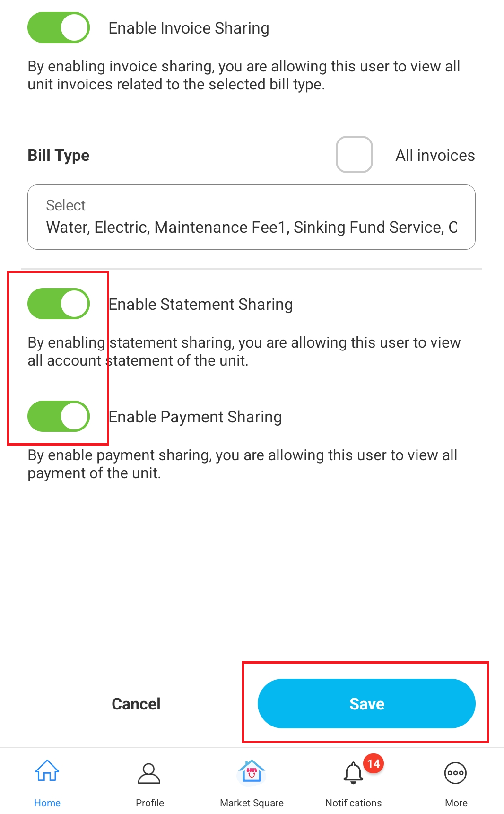Go to the Profile tab label
The image size is (504, 814).
pyautogui.click(x=150, y=803)
